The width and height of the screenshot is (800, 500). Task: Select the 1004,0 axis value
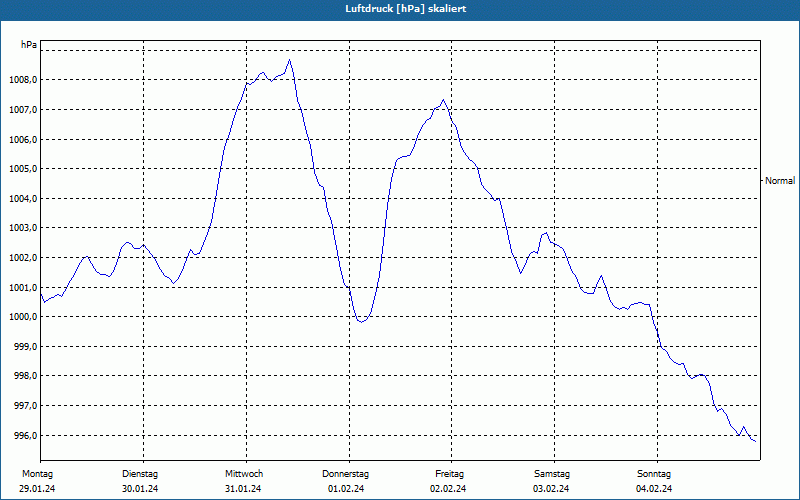pos(23,198)
